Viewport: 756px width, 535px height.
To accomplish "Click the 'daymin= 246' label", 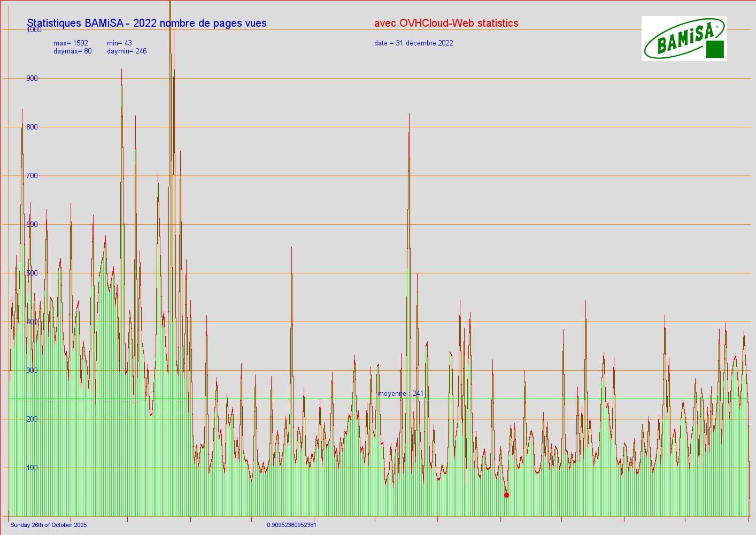I will 127,51.
